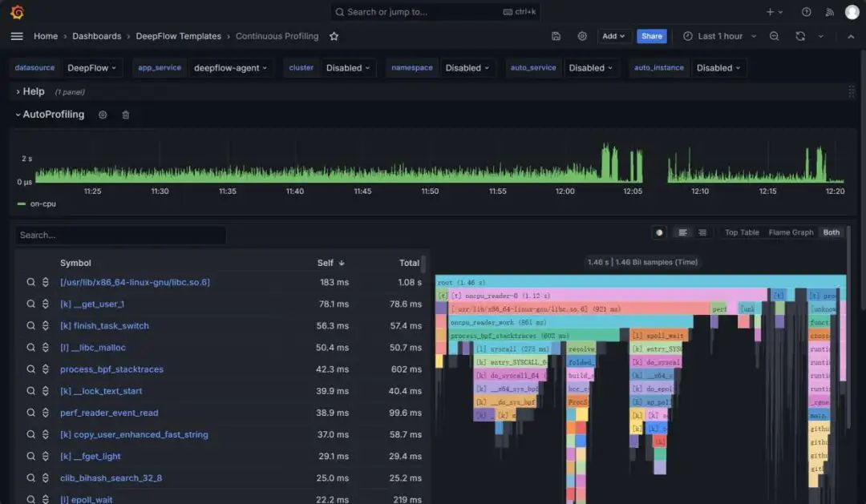
Task: Open AutoProfiling row options gear
Action: 103,115
